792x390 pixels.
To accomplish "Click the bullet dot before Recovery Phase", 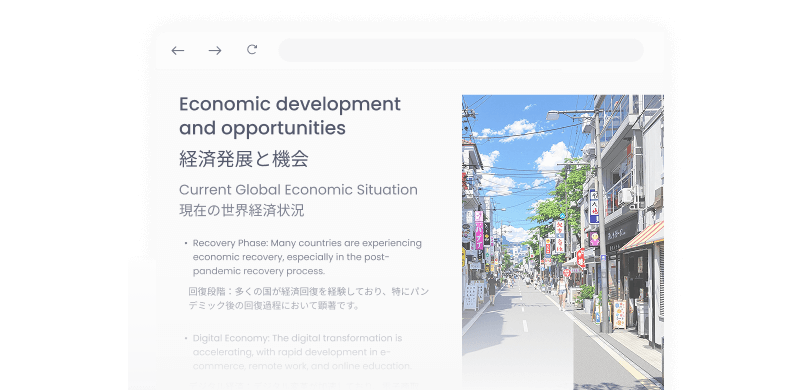I will (x=185, y=243).
